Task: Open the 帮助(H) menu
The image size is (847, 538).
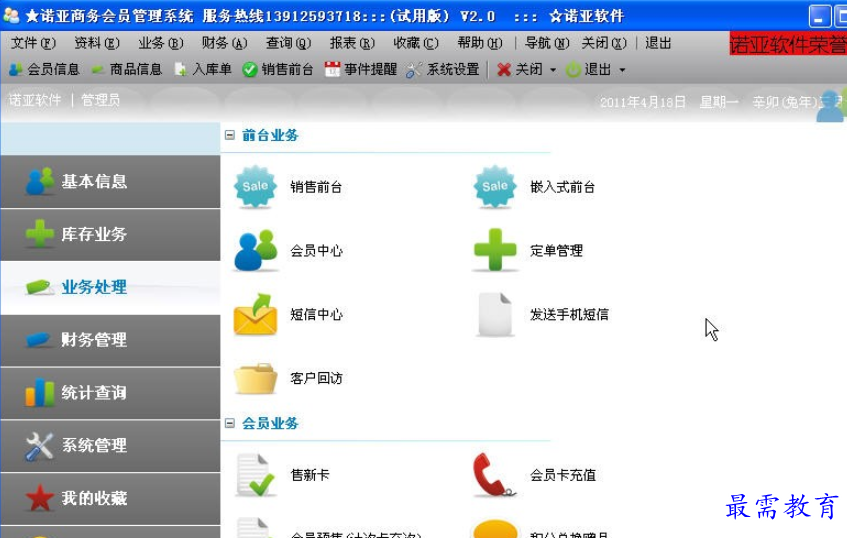Action: coord(480,43)
